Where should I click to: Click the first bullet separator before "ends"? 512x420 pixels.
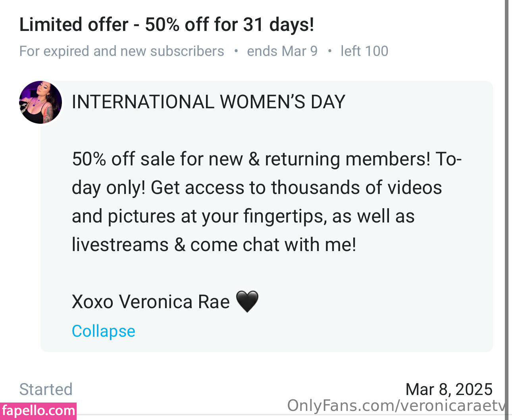tap(236, 51)
